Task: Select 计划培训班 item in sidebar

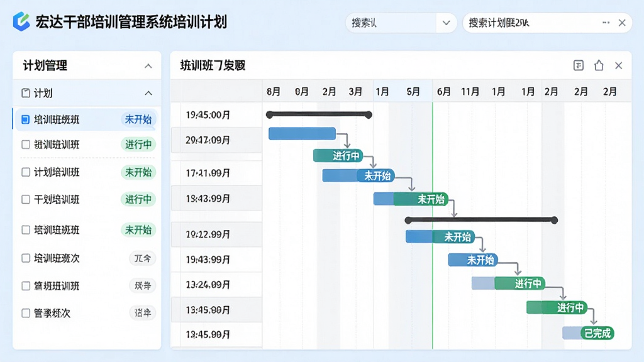Action: pos(57,172)
